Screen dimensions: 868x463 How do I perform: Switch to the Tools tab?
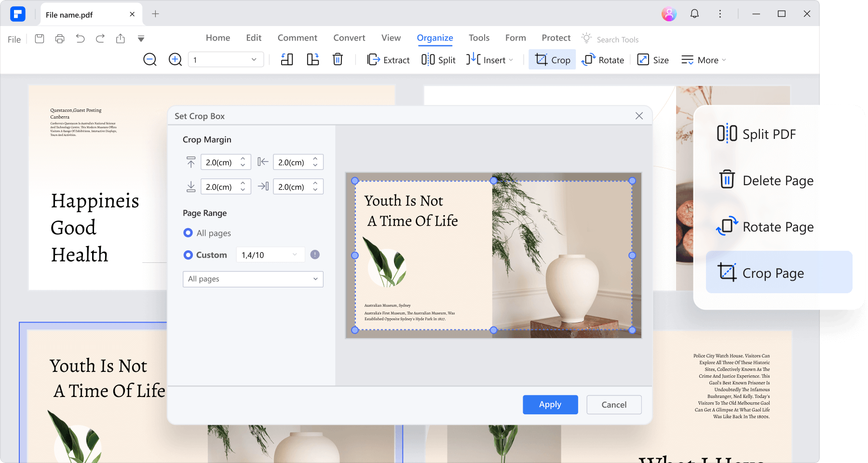tap(479, 38)
